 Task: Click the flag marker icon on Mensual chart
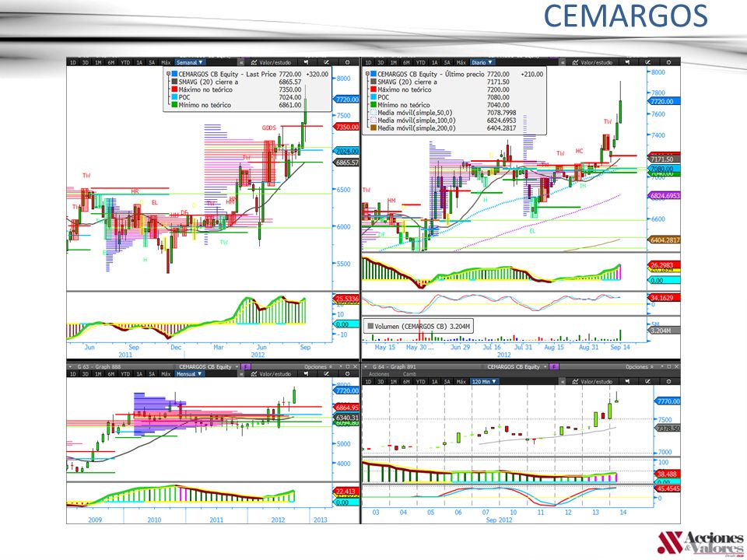(306, 374)
